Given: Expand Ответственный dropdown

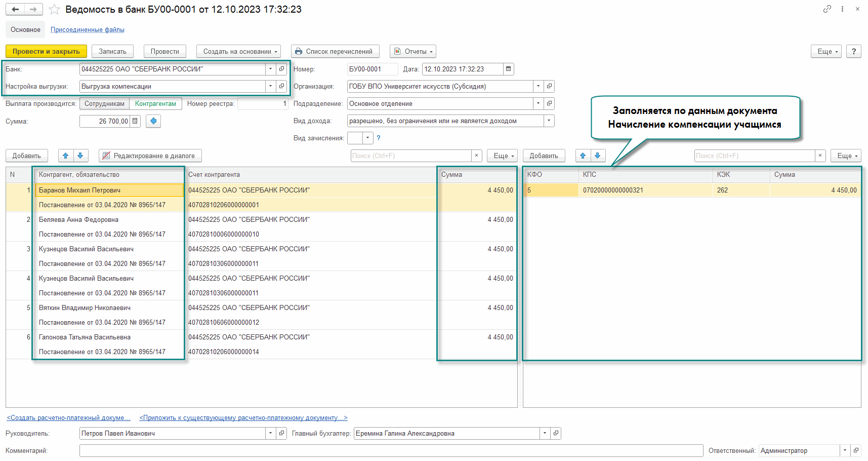Looking at the screenshot, I should (x=845, y=450).
